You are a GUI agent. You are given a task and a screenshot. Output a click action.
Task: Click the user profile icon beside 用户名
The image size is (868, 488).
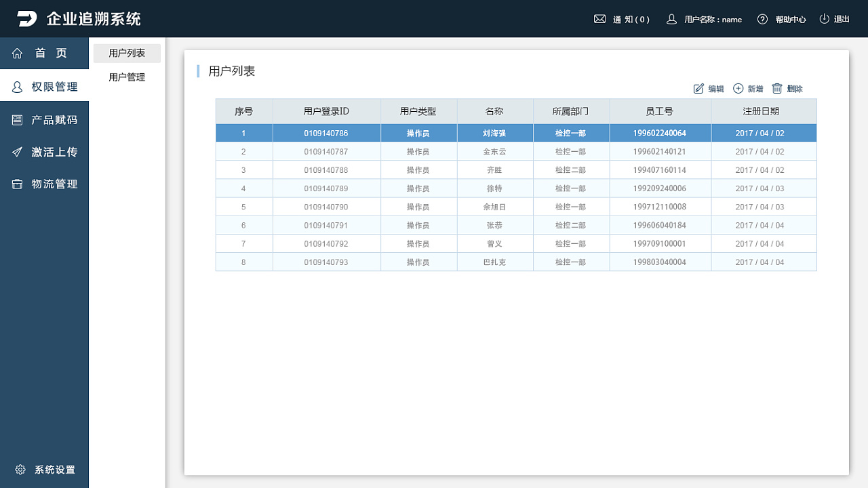[670, 18]
